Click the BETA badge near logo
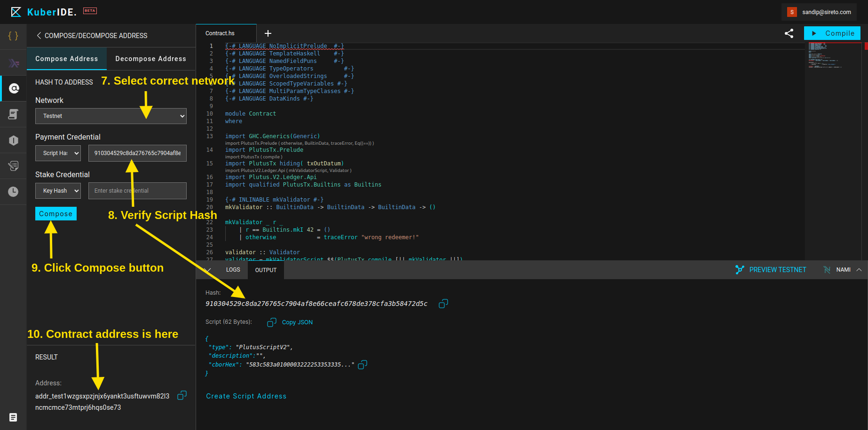The width and height of the screenshot is (868, 430). [x=90, y=11]
